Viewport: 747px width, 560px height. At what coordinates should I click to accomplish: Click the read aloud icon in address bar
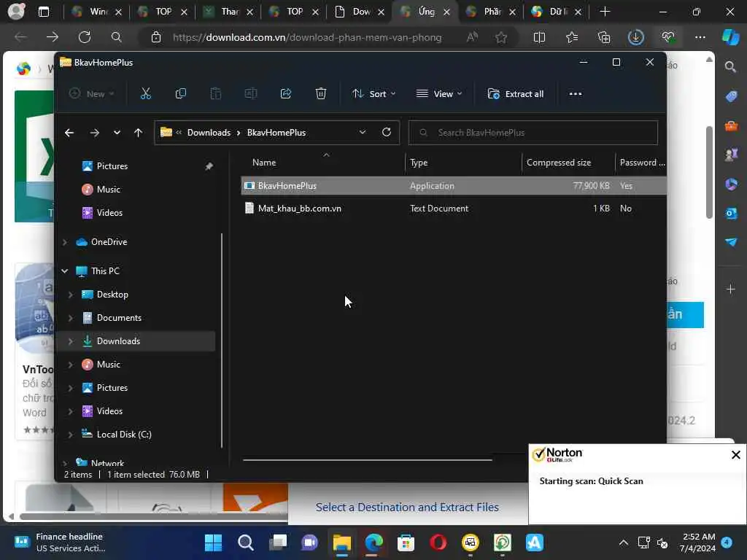tap(472, 37)
